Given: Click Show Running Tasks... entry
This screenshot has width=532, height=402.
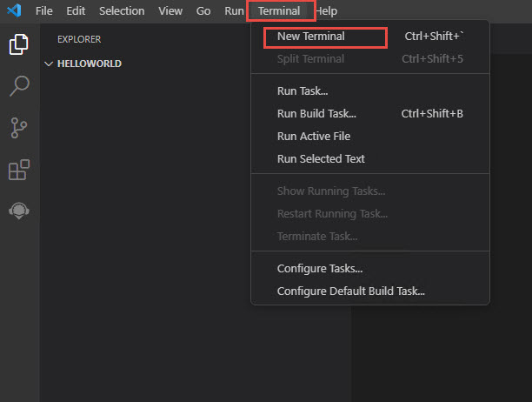Looking at the screenshot, I should click(x=370, y=191).
